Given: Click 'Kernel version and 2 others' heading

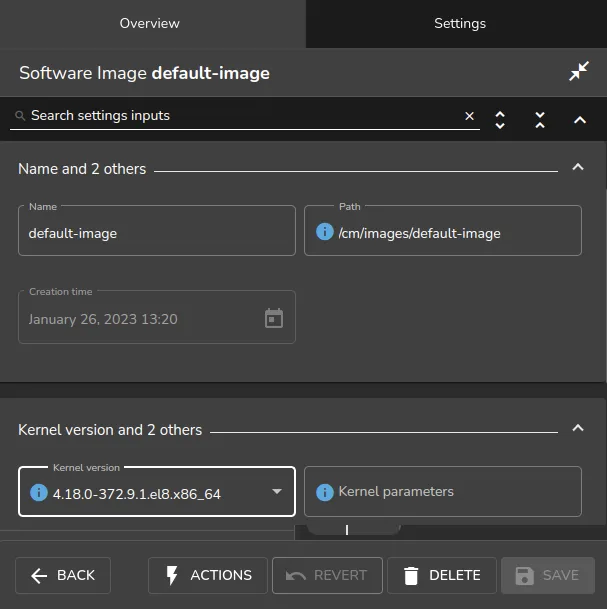Looking at the screenshot, I should pos(110,430).
